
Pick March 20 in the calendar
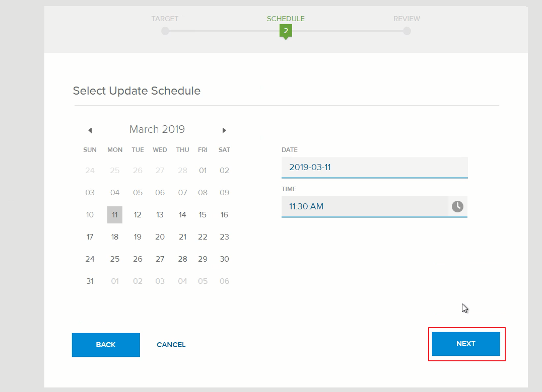(x=160, y=237)
